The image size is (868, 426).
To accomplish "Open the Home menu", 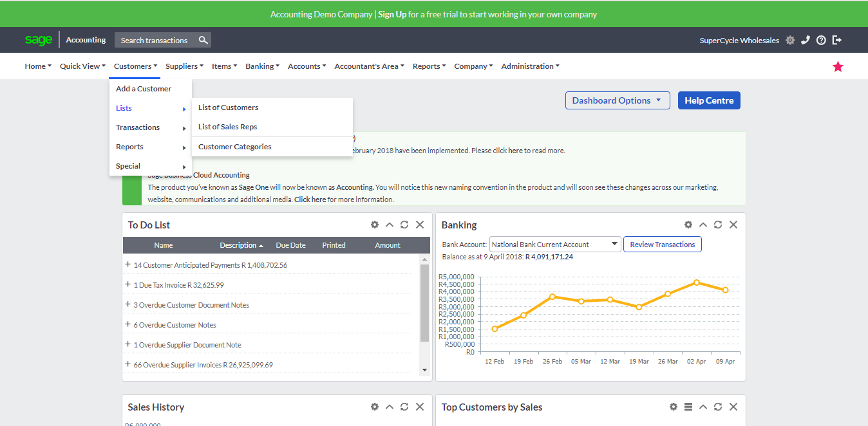I will pyautogui.click(x=38, y=66).
